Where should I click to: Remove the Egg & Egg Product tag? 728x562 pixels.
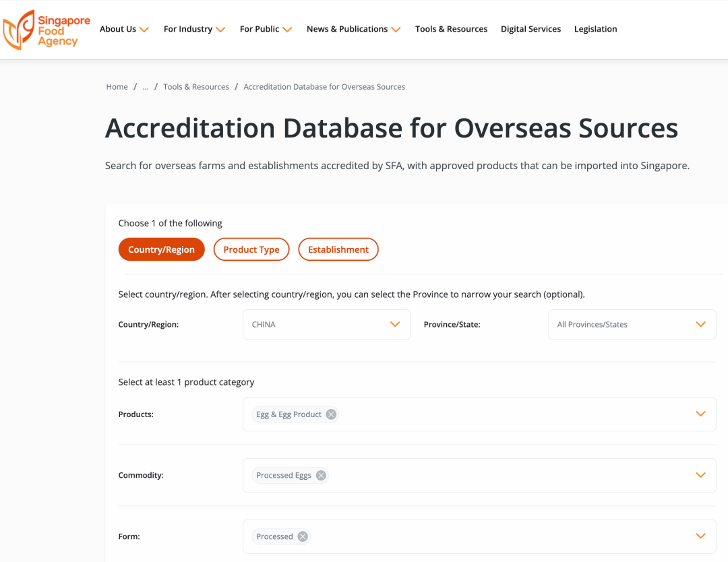point(331,414)
